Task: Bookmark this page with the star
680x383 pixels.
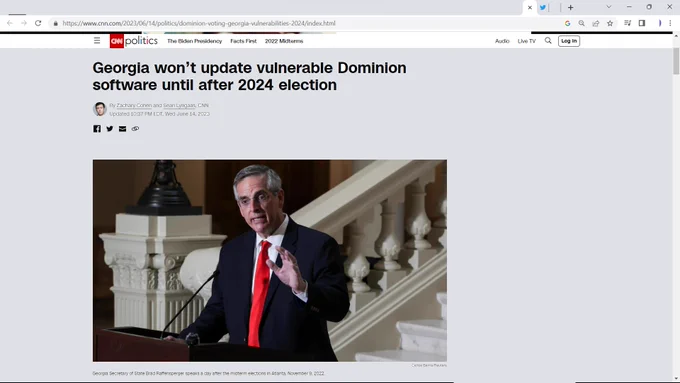Action: (x=610, y=23)
